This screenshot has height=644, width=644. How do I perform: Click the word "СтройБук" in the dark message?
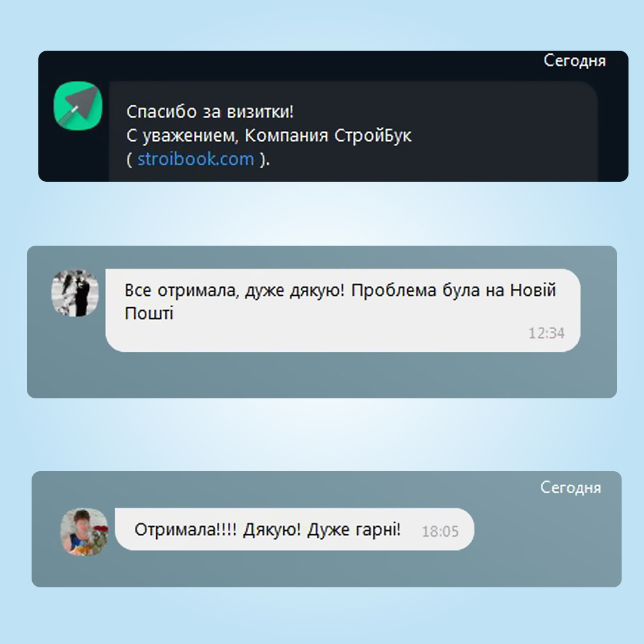coord(373,135)
